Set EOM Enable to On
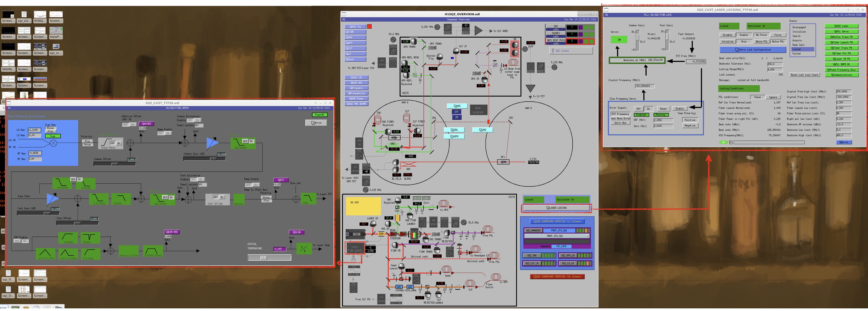Image resolution: width=868 pixels, height=311 pixels. pos(25,241)
